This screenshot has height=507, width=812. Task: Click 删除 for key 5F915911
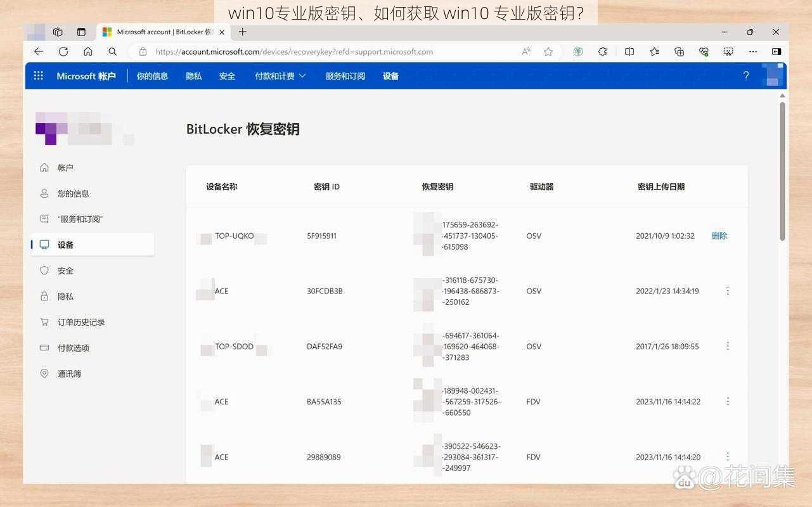click(x=719, y=236)
